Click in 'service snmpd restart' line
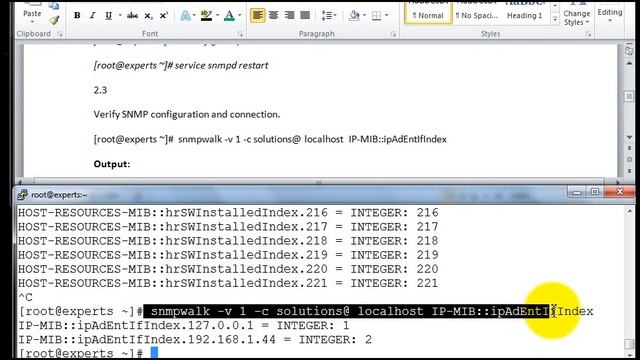Viewport: 640px width, 360px height. (x=181, y=65)
